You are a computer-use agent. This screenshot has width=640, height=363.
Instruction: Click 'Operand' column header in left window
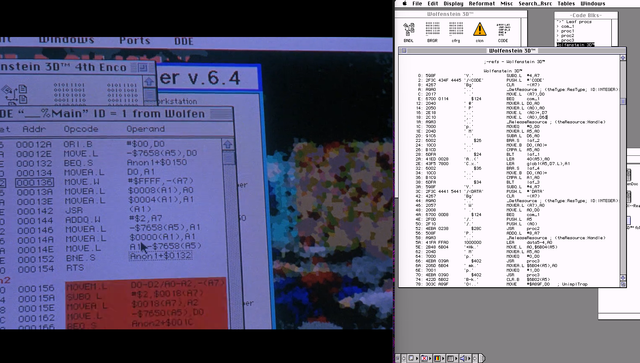pyautogui.click(x=146, y=129)
